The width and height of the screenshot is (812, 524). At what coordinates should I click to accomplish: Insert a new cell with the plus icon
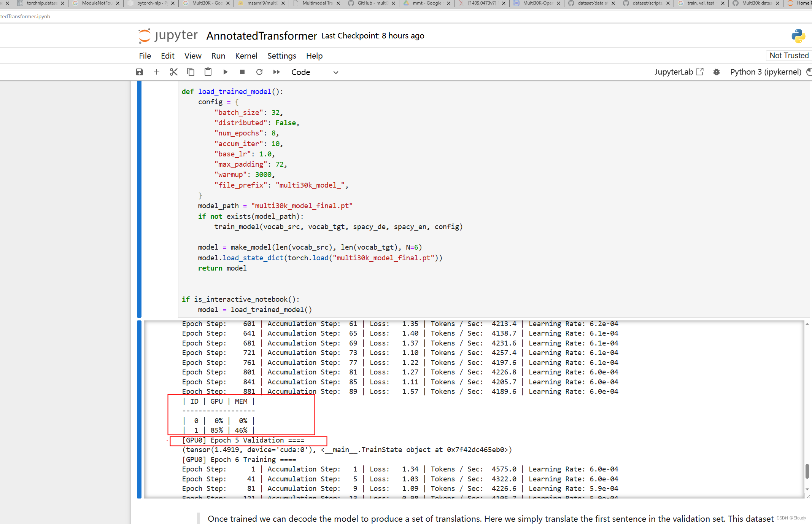click(x=156, y=72)
